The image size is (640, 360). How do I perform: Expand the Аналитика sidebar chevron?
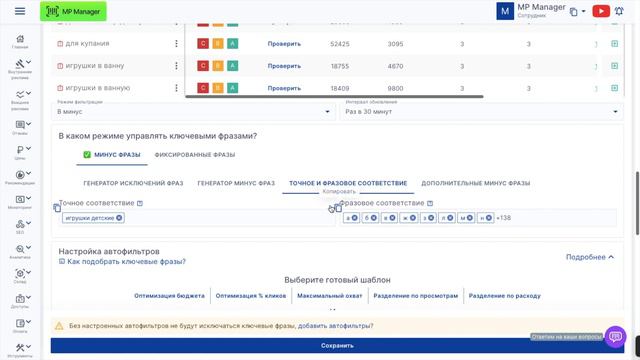(x=28, y=248)
